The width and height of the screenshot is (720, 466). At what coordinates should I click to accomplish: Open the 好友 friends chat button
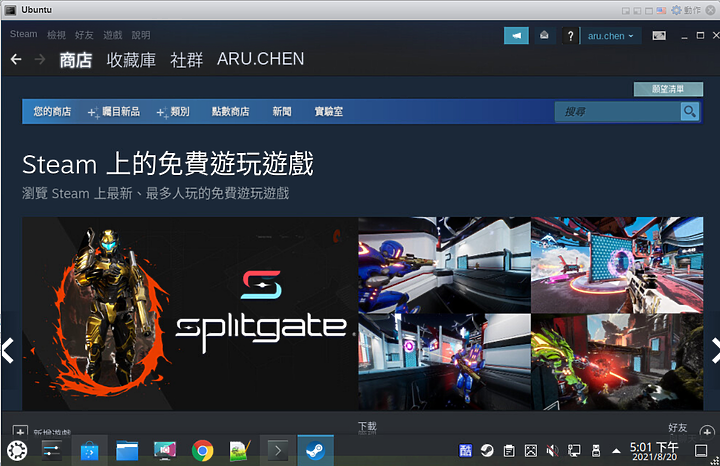pos(678,428)
